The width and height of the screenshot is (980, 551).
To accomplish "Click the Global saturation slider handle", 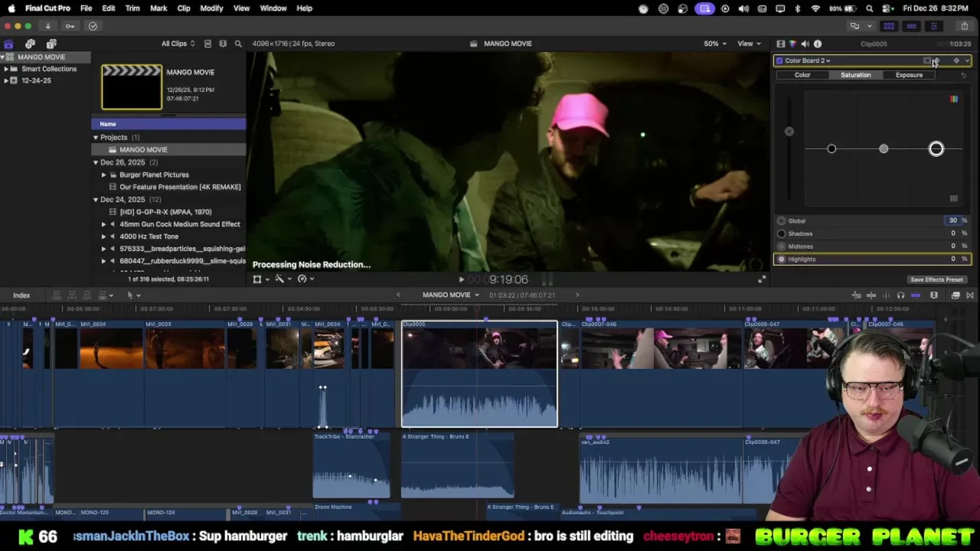I will (789, 132).
